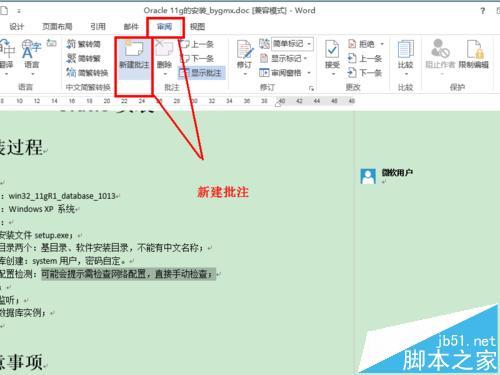Open the 简单标记 markup display combo box
500x375 pixels.
[x=292, y=44]
